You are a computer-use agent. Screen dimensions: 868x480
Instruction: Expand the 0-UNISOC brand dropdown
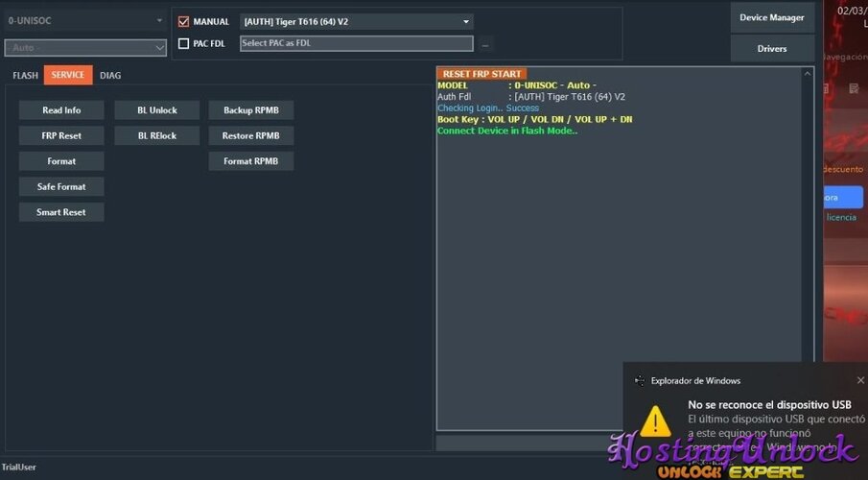[85, 20]
